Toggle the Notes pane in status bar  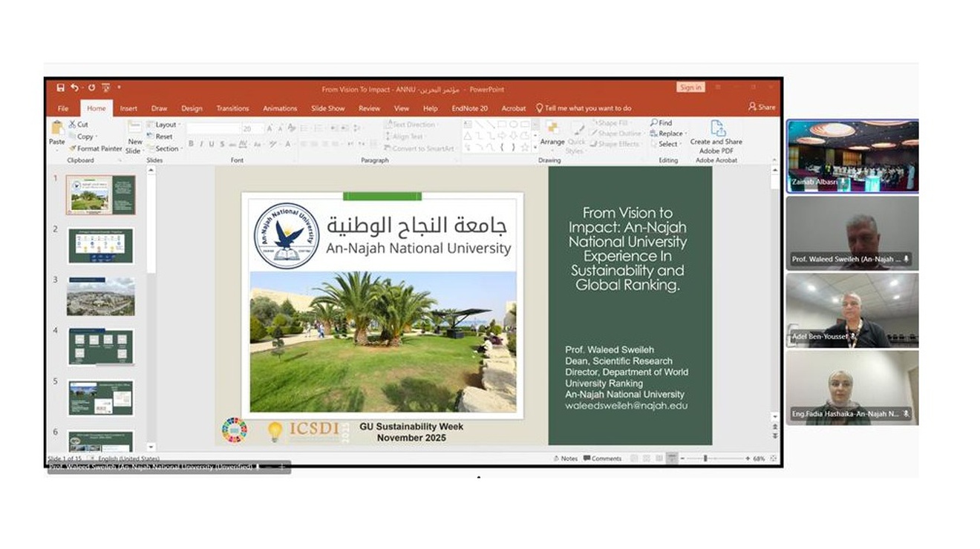click(x=565, y=458)
